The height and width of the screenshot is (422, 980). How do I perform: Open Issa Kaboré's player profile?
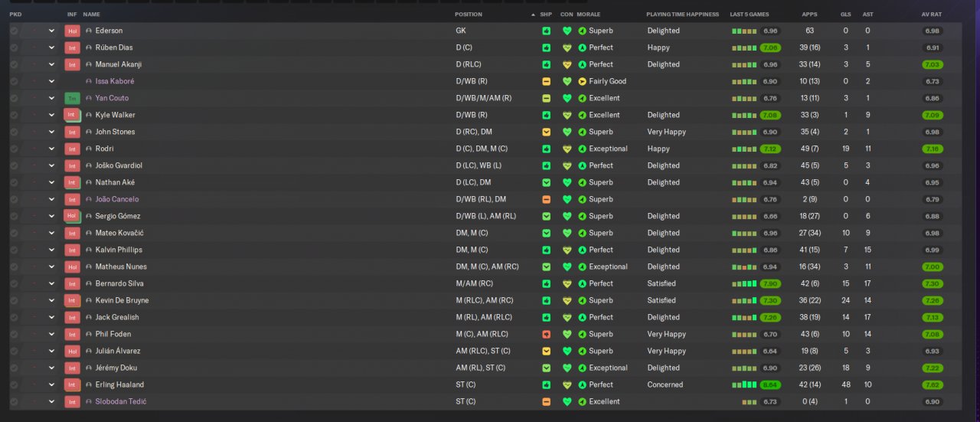pyautogui.click(x=115, y=81)
